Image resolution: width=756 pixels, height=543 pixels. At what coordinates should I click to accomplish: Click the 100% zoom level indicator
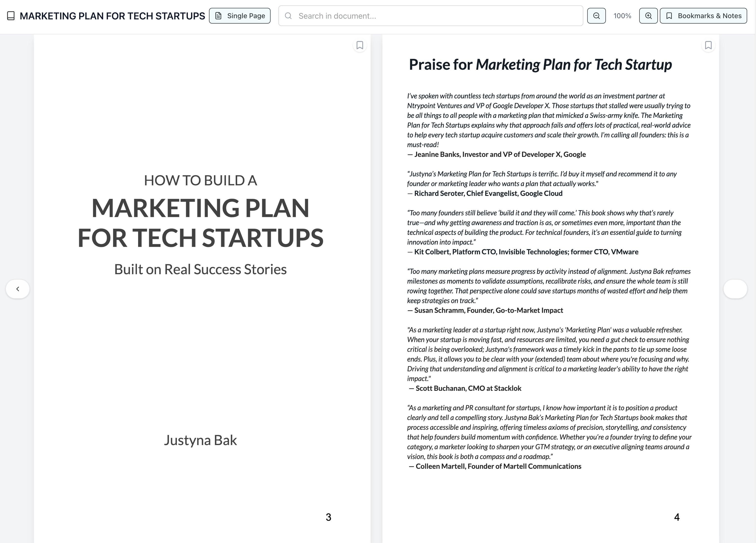click(622, 16)
